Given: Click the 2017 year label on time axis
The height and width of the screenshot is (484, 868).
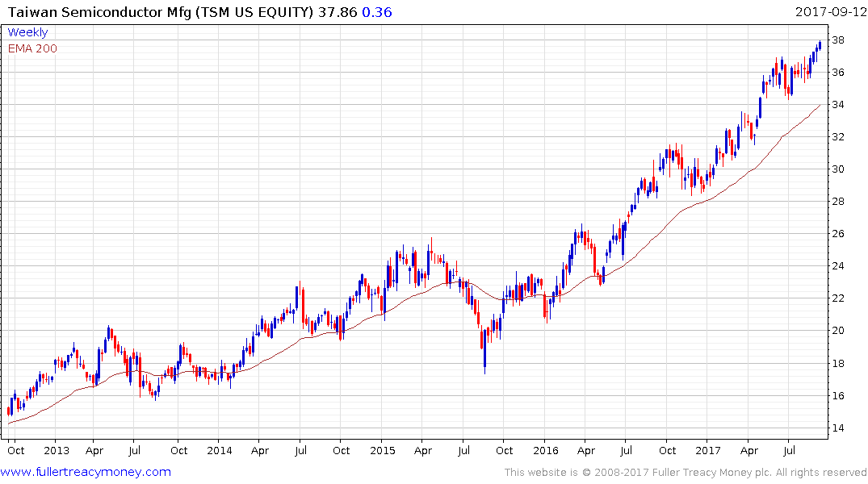Looking at the screenshot, I should point(709,451).
